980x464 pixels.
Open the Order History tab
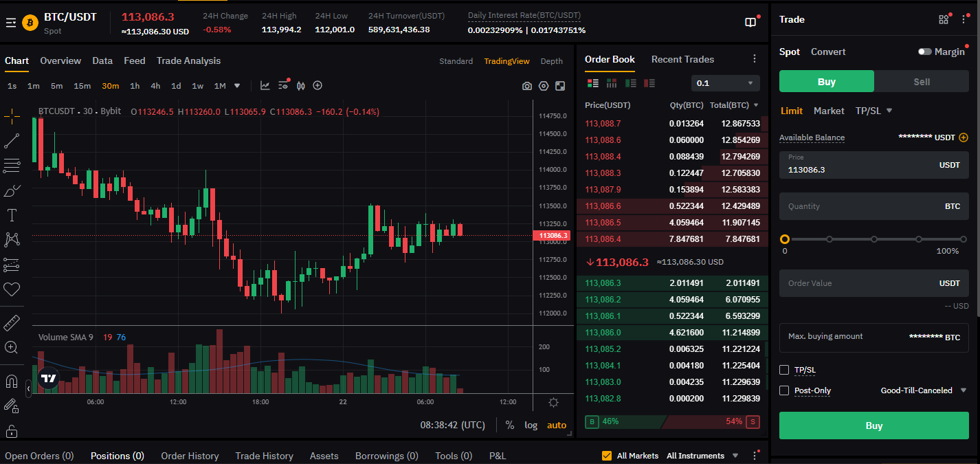click(190, 456)
